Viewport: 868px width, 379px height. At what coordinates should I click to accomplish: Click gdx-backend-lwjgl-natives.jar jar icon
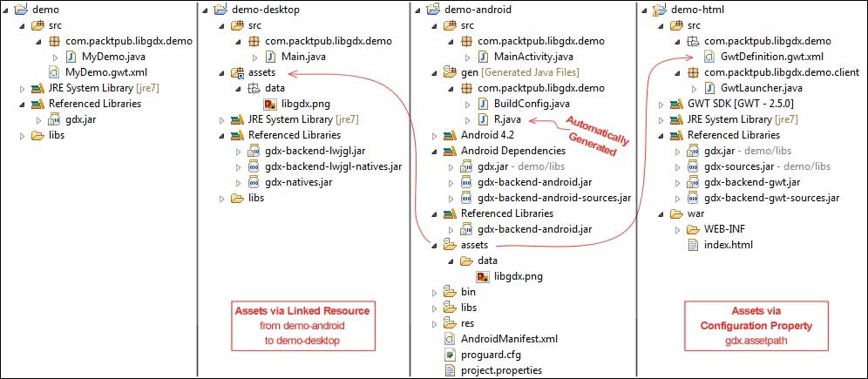254,166
